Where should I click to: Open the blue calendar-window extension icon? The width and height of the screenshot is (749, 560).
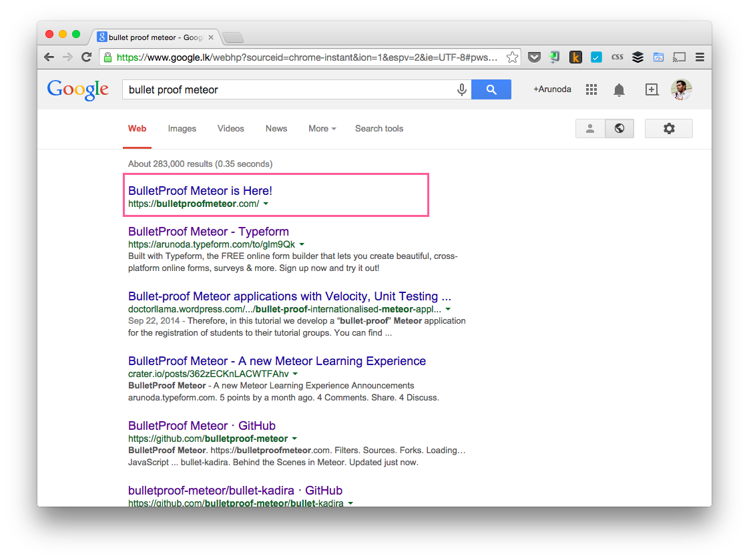coord(658,57)
